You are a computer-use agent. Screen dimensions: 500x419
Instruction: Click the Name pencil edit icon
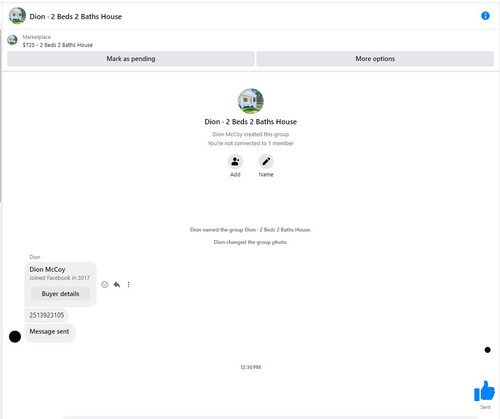click(266, 162)
